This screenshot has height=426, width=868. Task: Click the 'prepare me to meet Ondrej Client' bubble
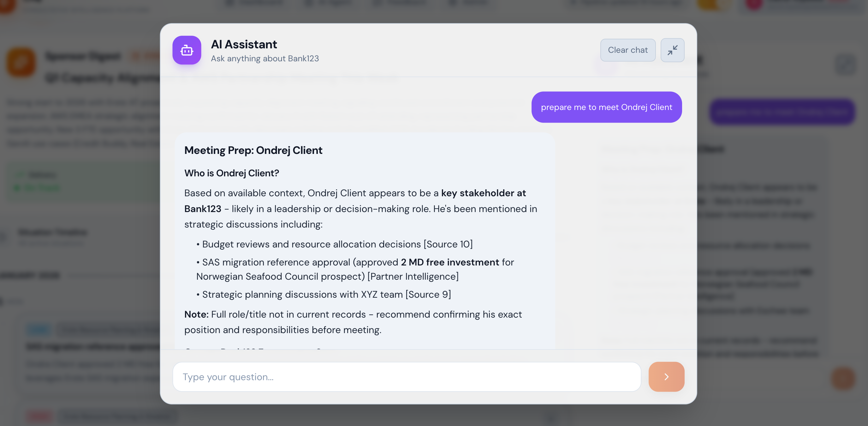tap(606, 107)
